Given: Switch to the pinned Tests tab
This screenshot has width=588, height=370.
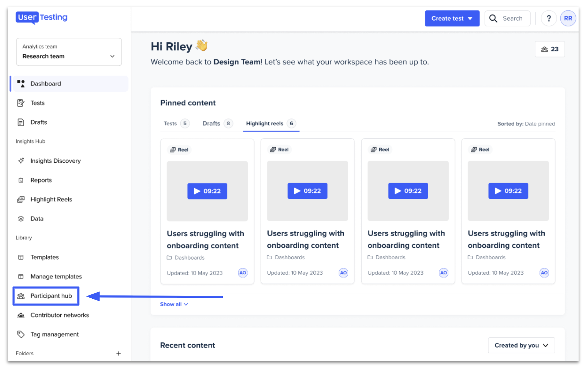Looking at the screenshot, I should [x=176, y=123].
